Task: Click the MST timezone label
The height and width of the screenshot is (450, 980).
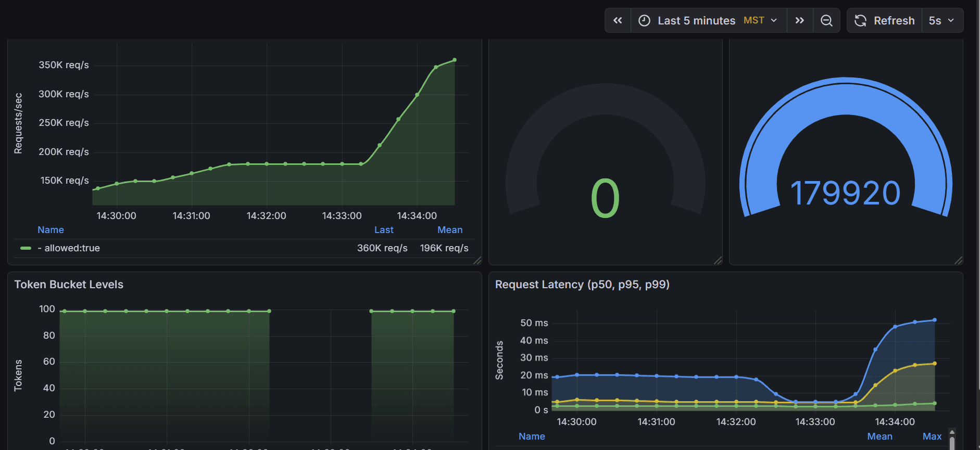Action: [x=753, y=20]
